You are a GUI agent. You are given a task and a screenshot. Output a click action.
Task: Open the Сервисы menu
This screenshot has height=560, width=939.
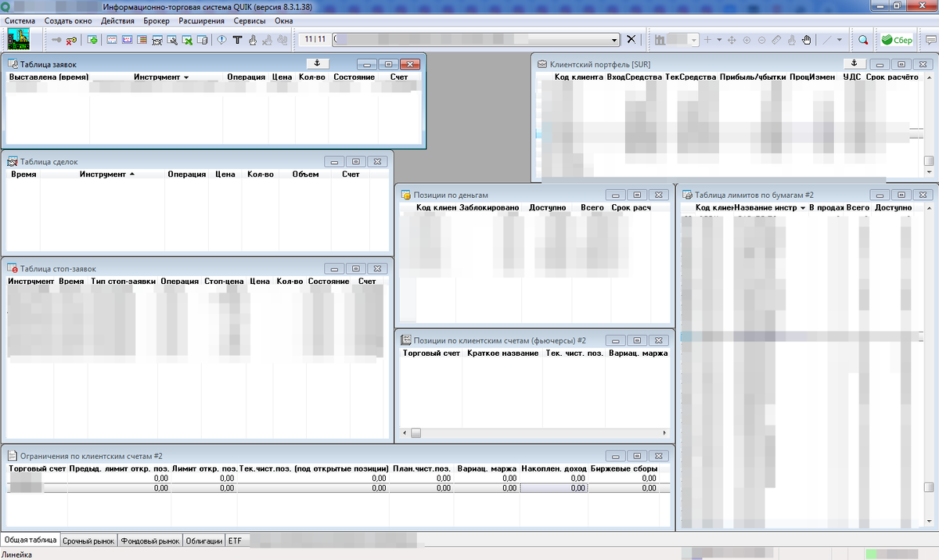tap(250, 21)
